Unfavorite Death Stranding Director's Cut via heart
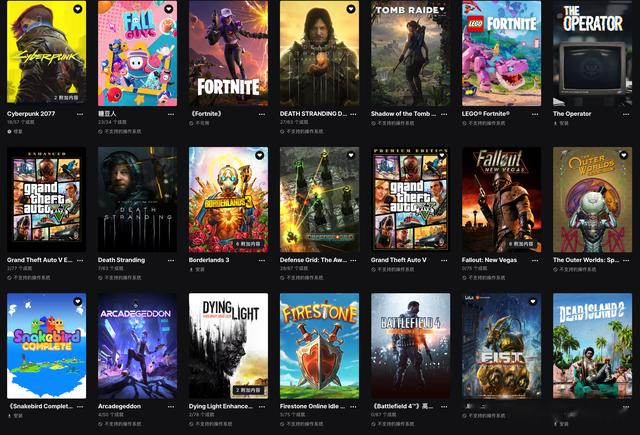This screenshot has height=435, width=640. (351, 9)
